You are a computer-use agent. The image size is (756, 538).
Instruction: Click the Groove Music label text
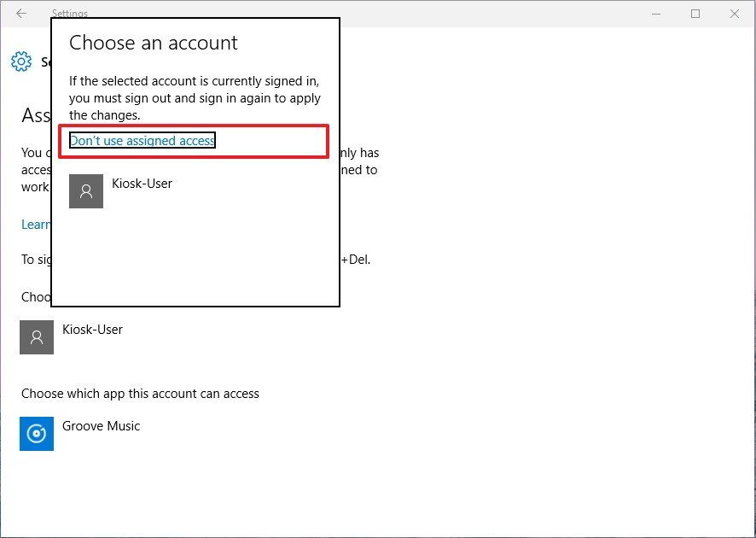101,425
